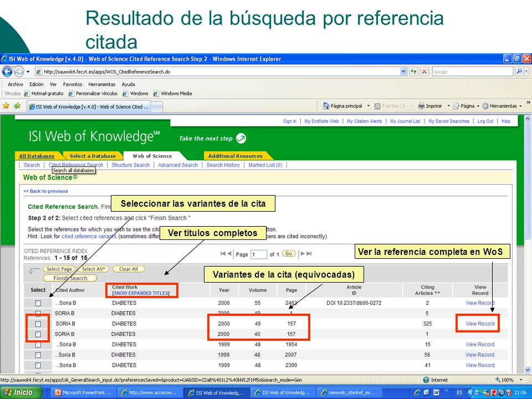
Task: Switch to Microsoft PowerPoint in the taskbar
Action: click(84, 392)
